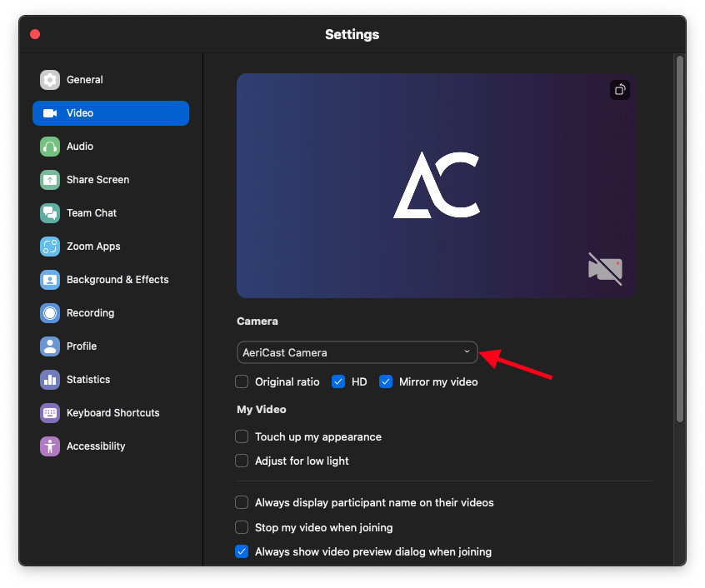Open Keyboard Shortcuts settings label
This screenshot has width=705, height=588.
(x=112, y=413)
